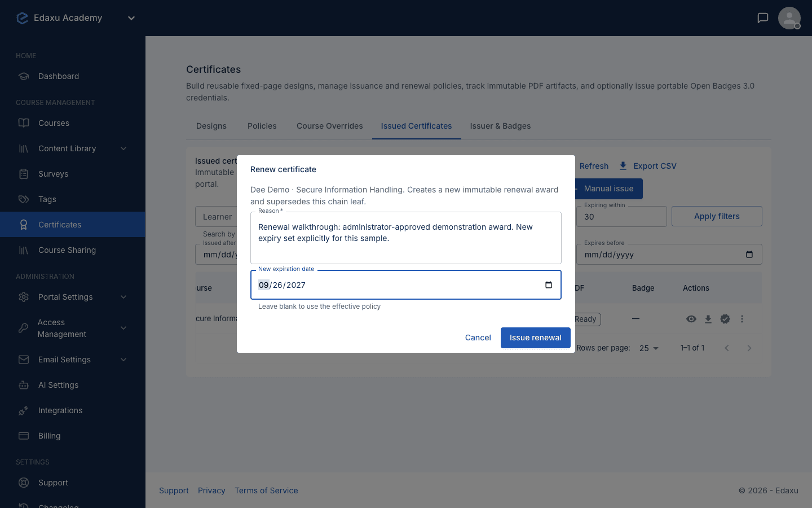Screen dimensions: 812x508
Task: Expand Email Settings submenu
Action: click(123, 360)
